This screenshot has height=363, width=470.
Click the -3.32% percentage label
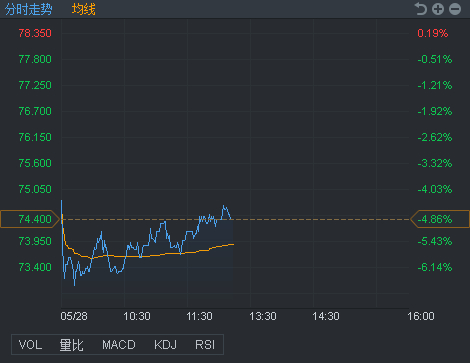[x=435, y=163]
